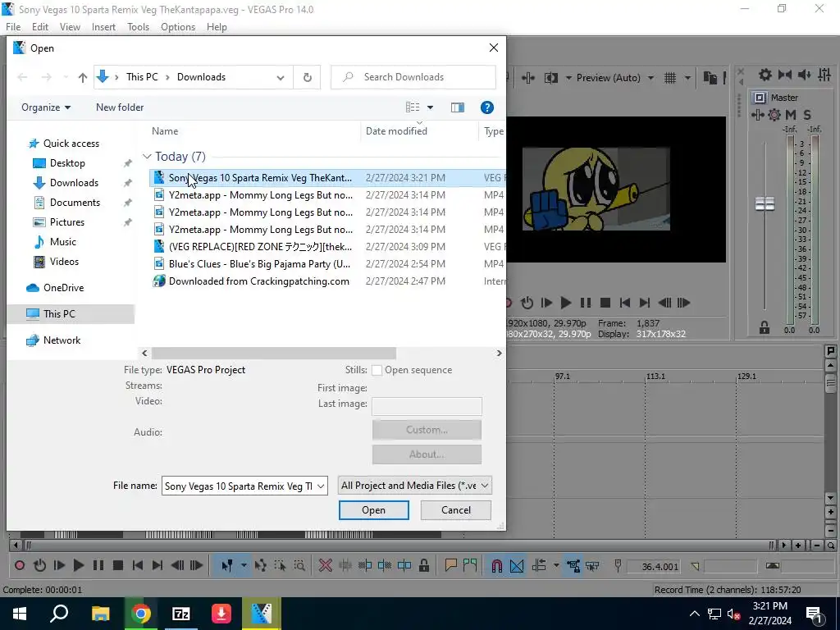
Task: Open the Options menu in VEGAS Pro
Action: 178,27
